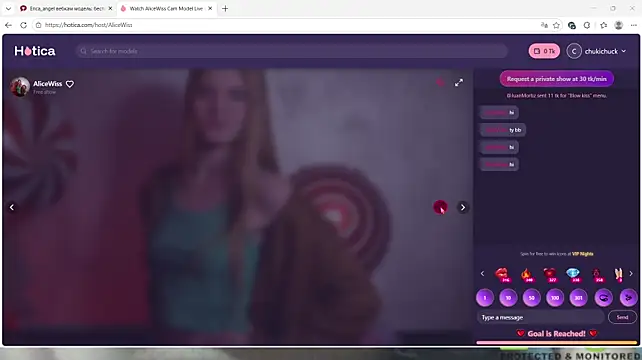Go back in the browser
The image size is (642, 360).
[8, 25]
